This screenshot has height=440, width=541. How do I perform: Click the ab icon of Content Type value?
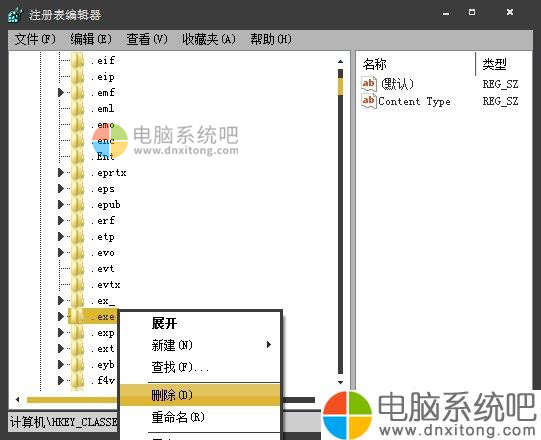(x=368, y=101)
